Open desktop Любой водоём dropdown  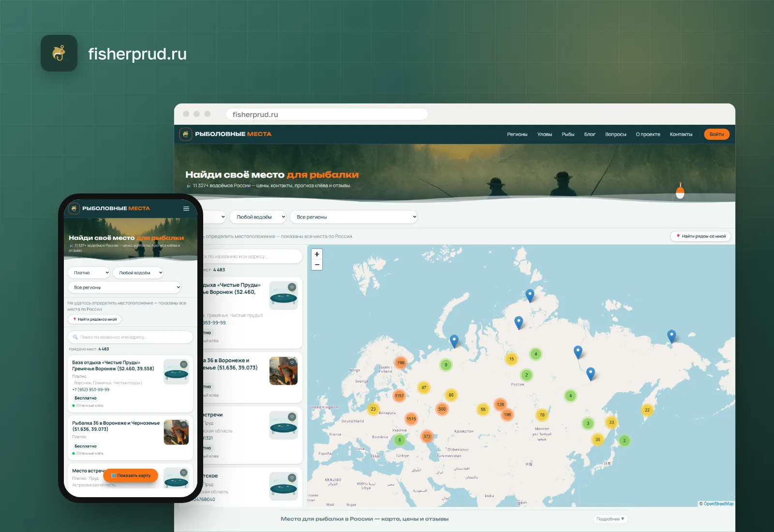(x=258, y=217)
